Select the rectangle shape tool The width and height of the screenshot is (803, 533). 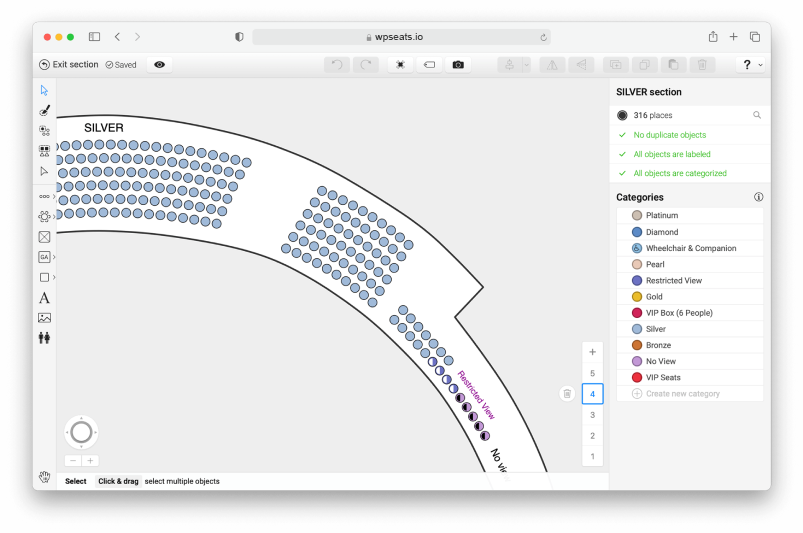[x=44, y=277]
